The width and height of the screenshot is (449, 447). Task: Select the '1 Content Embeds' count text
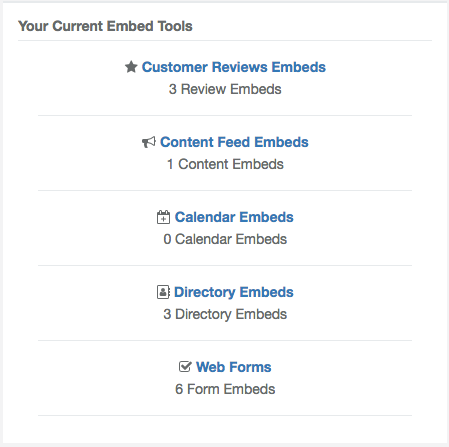tap(225, 164)
